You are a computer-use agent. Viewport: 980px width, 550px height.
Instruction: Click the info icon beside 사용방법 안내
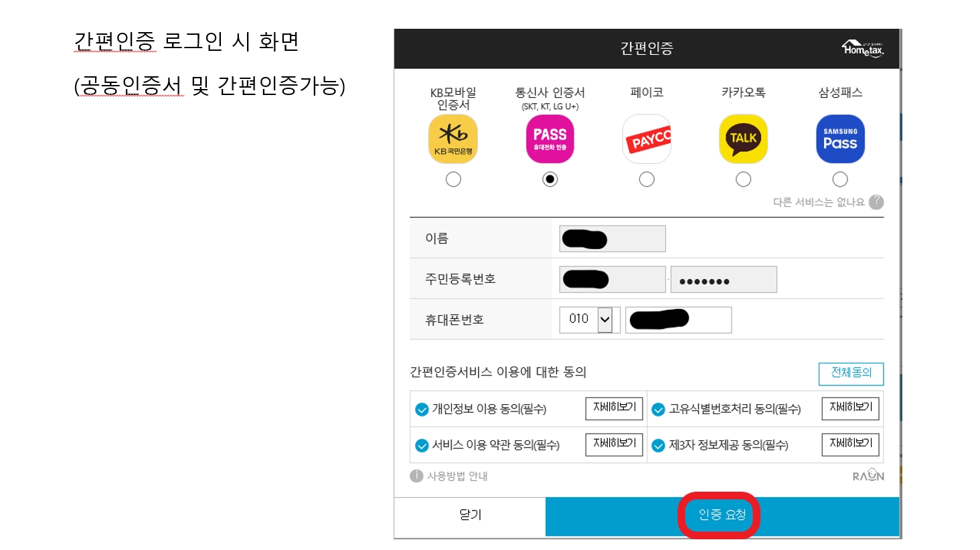[416, 476]
